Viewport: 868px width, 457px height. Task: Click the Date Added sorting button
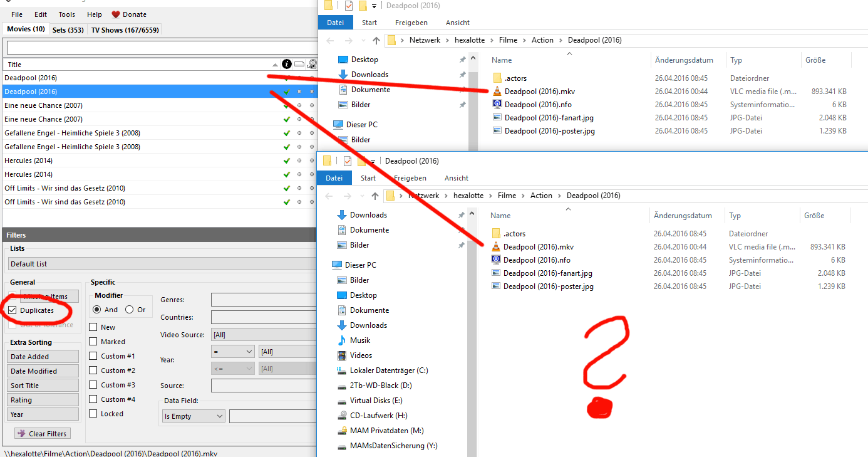43,357
